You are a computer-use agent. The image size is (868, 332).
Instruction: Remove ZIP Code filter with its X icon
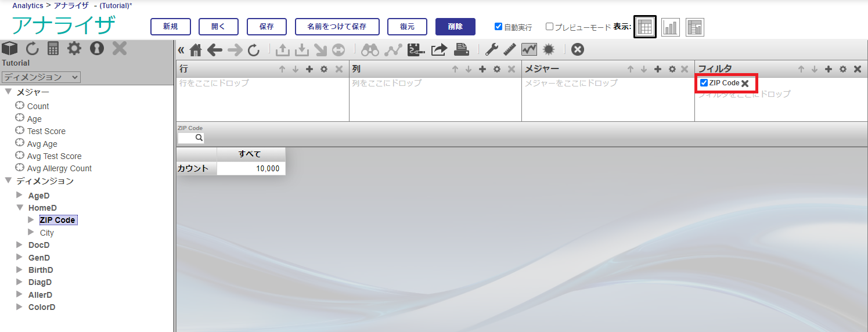(x=745, y=84)
